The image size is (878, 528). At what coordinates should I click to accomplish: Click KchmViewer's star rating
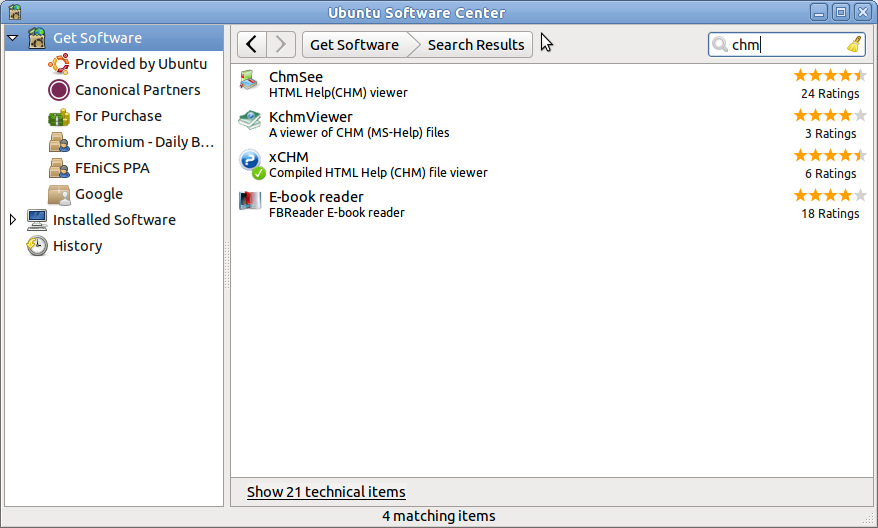click(x=830, y=115)
